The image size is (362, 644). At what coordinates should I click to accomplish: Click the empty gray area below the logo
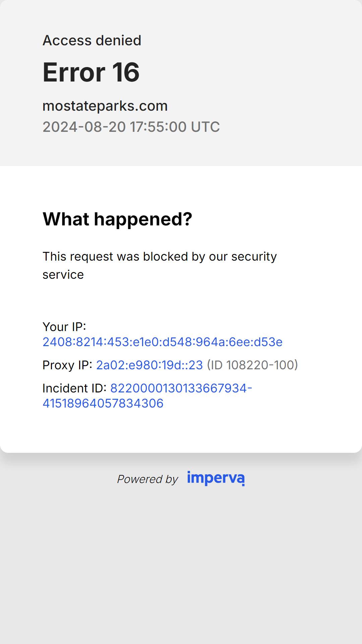pos(181,567)
